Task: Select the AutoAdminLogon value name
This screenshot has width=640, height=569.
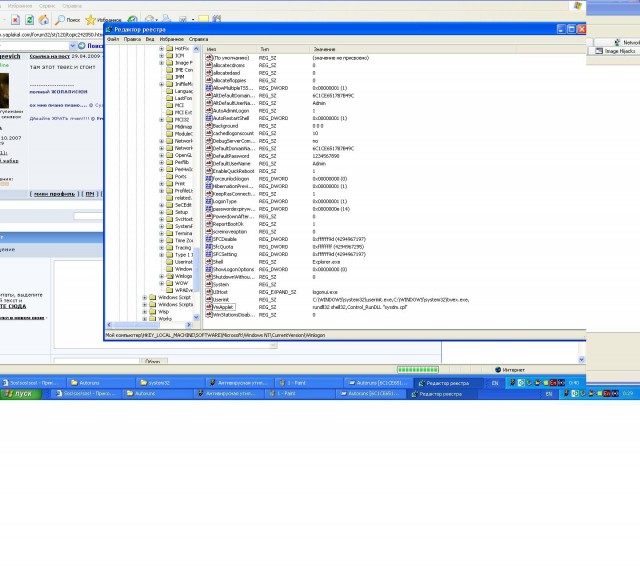Action: [x=231, y=111]
